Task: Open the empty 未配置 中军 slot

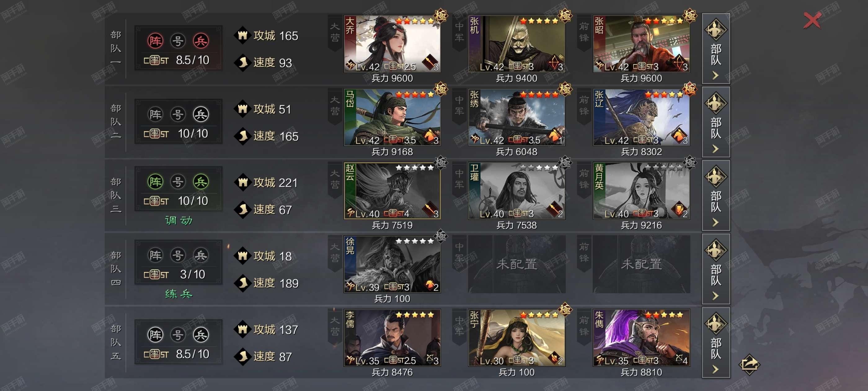Action: (517, 264)
